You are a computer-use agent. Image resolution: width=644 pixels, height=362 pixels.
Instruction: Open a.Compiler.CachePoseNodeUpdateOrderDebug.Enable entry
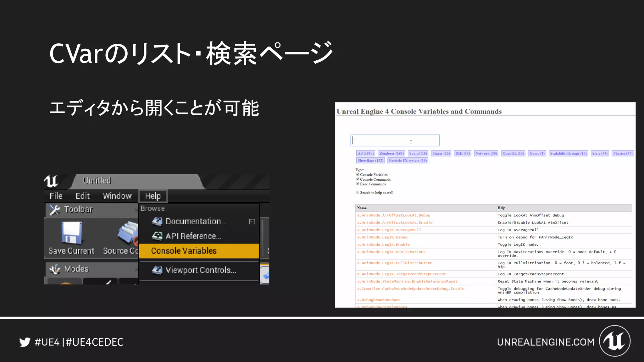[411, 288]
